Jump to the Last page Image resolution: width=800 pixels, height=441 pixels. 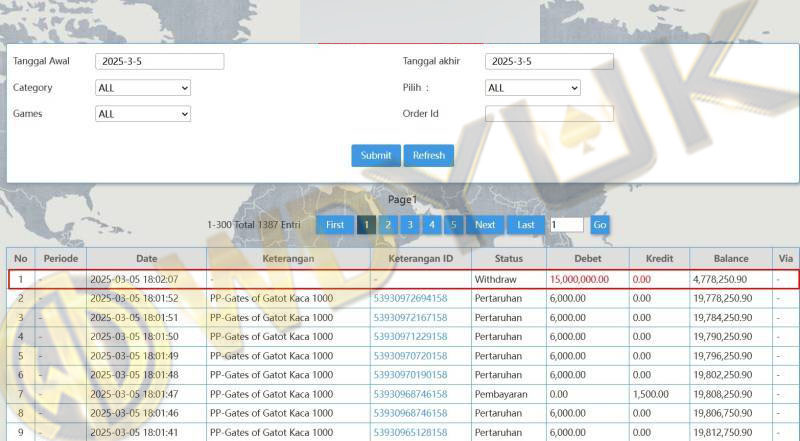pos(526,225)
